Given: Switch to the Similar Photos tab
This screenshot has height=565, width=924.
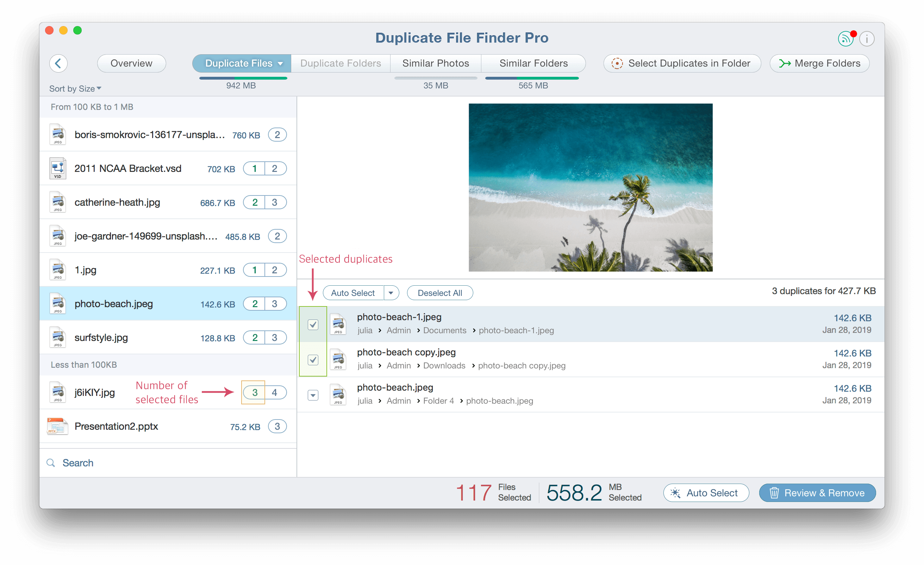Looking at the screenshot, I should (435, 63).
